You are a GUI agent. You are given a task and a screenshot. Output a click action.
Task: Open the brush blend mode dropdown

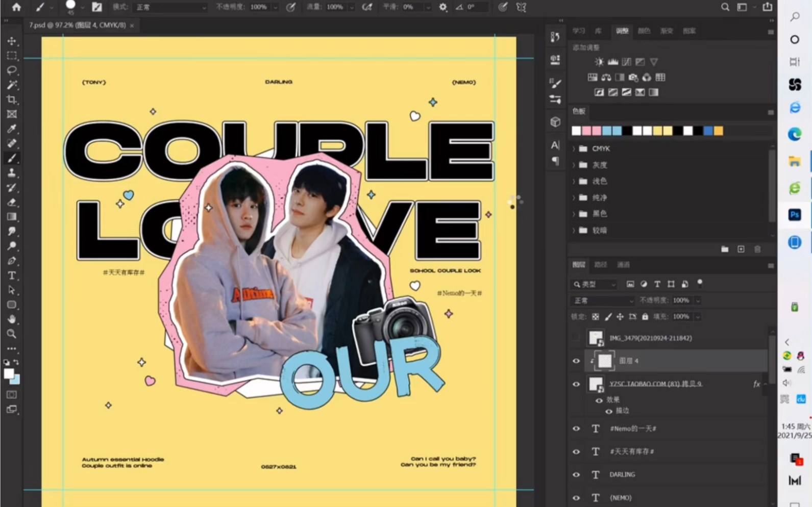(x=170, y=7)
